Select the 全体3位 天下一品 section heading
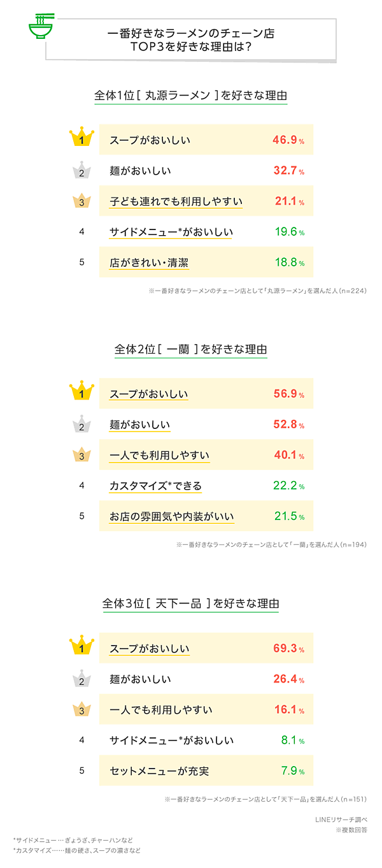Viewport: 382px width, 868px height. [191, 603]
